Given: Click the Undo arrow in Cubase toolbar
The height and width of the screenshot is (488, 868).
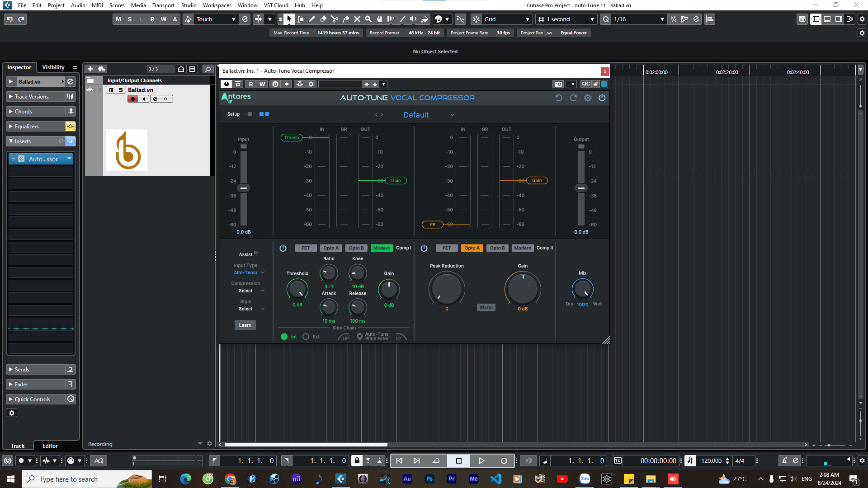Looking at the screenshot, I should (9, 19).
